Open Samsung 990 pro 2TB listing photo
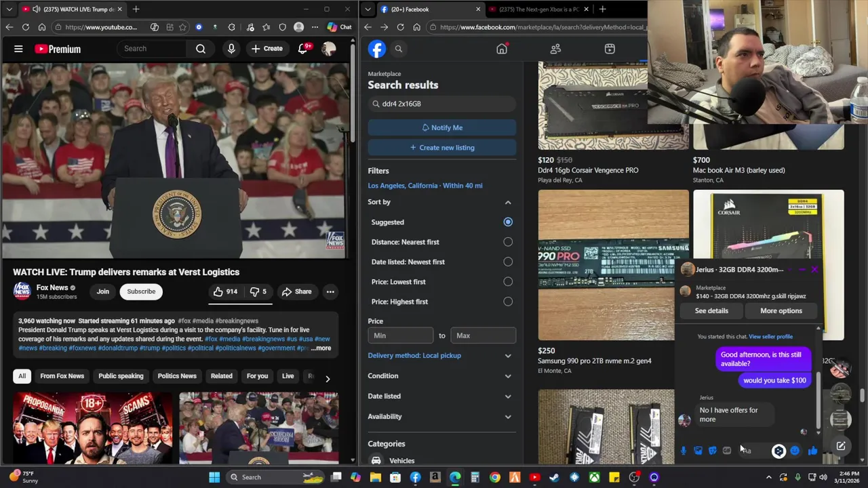Viewport: 868px width, 488px height. (613, 265)
